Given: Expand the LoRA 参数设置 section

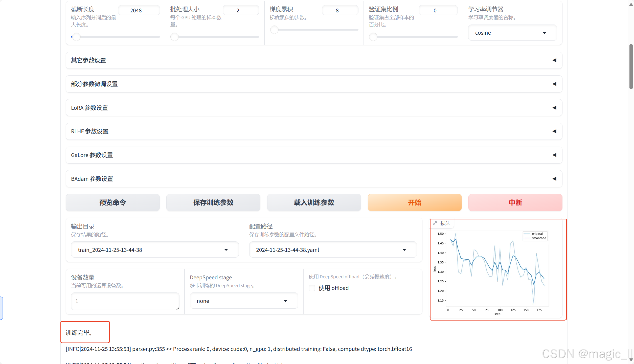Looking at the screenshot, I should click(314, 108).
